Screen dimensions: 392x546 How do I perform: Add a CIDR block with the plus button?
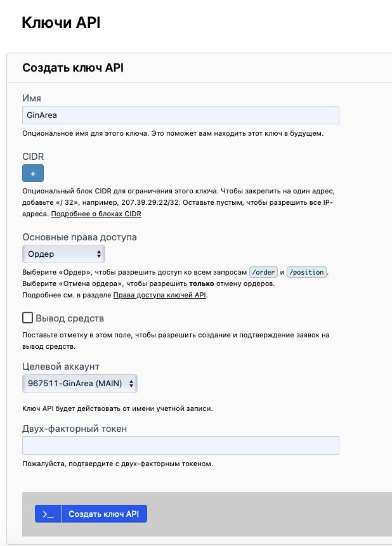point(33,173)
